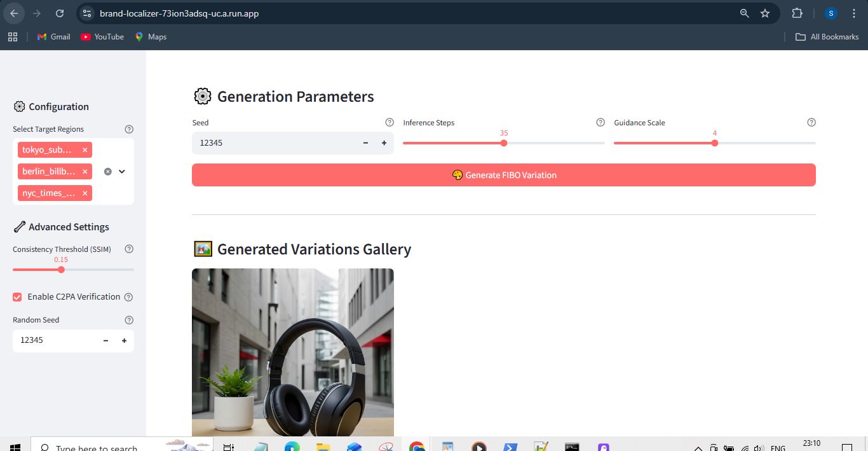The height and width of the screenshot is (451, 868).
Task: Increase the Seed value with plus
Action: [x=384, y=143]
